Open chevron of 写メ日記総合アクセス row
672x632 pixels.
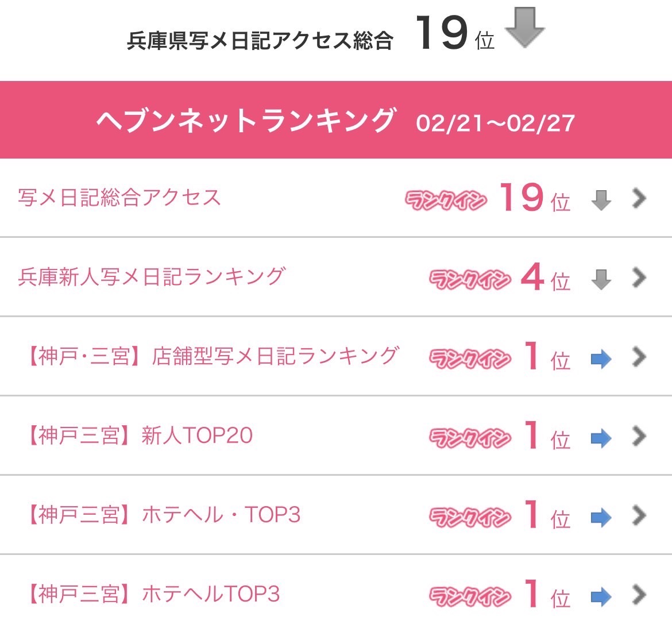[x=639, y=198]
